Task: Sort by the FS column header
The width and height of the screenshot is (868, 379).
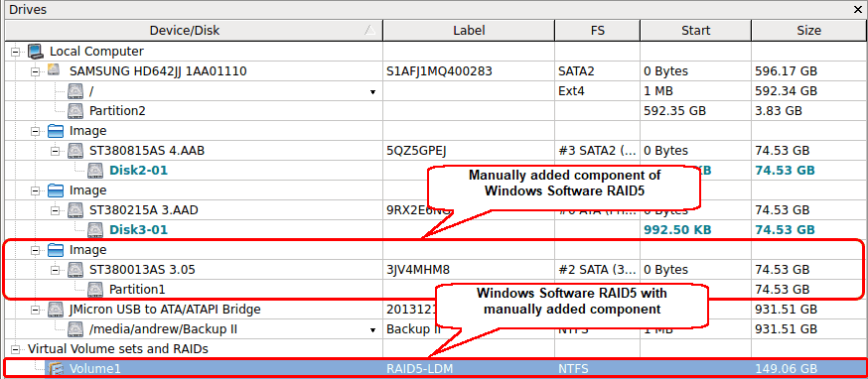Action: coord(597,31)
